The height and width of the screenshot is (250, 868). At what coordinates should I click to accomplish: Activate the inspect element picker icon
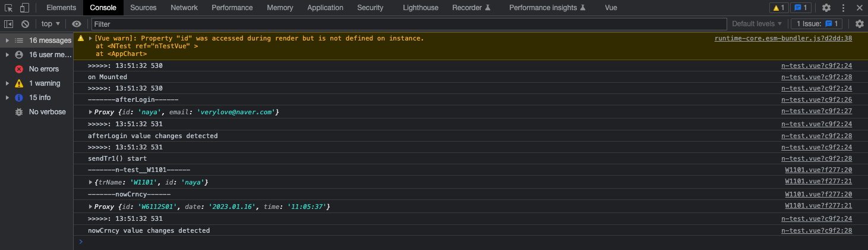9,8
